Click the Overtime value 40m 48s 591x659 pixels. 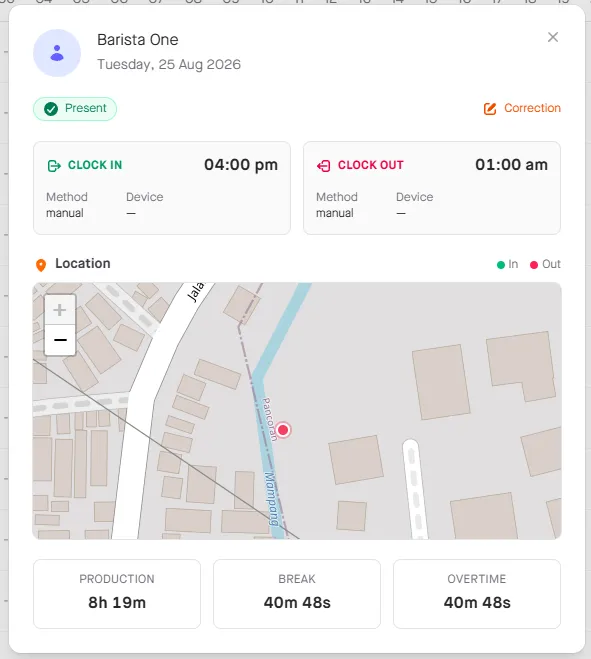[477, 603]
